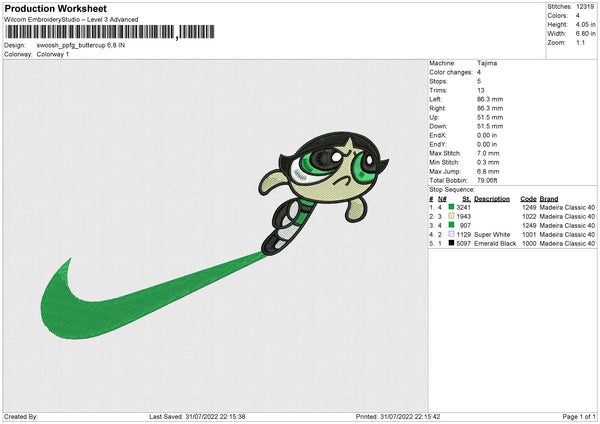This screenshot has height=424, width=600.
Task: Click the 'EndY:' label
Action: [x=438, y=145]
